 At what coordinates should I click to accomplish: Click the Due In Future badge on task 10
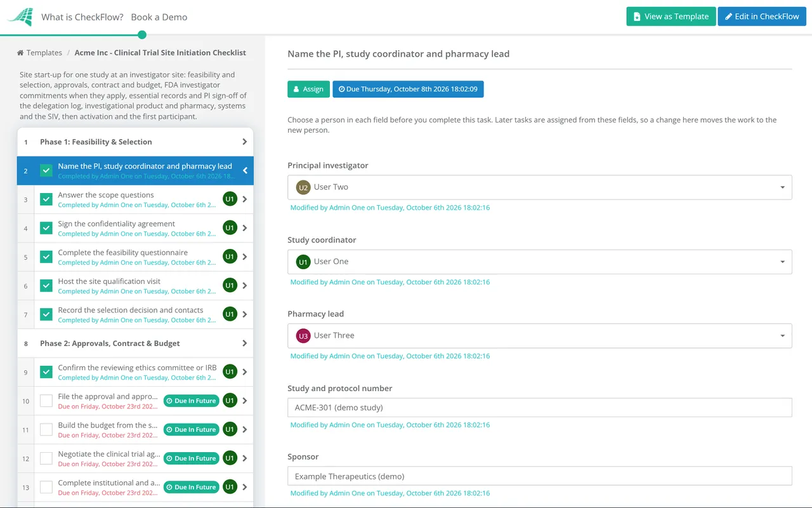pos(191,401)
